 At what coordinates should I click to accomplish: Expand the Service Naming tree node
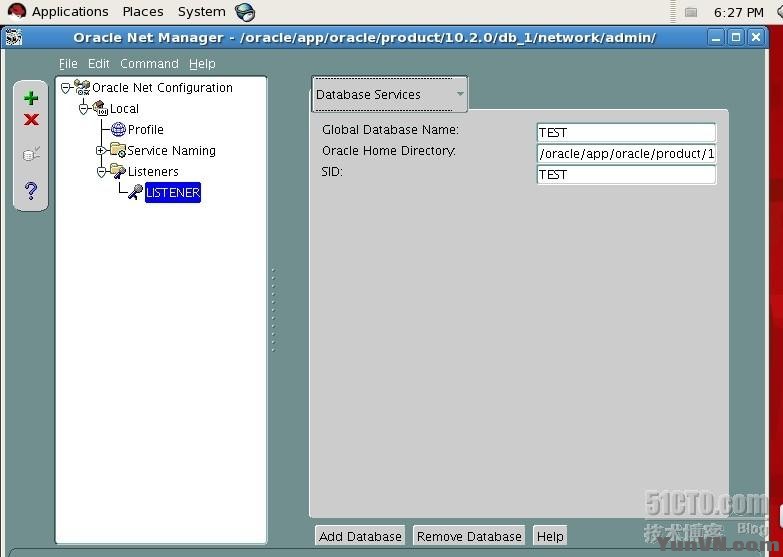point(100,150)
